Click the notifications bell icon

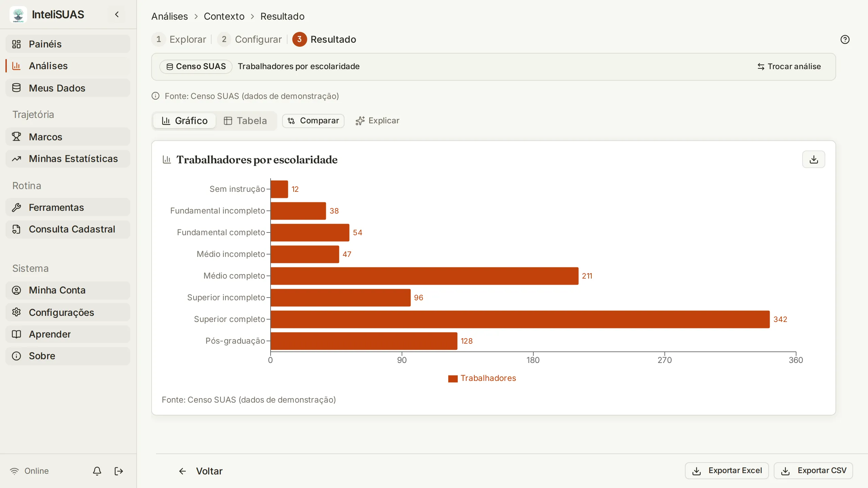pyautogui.click(x=97, y=471)
